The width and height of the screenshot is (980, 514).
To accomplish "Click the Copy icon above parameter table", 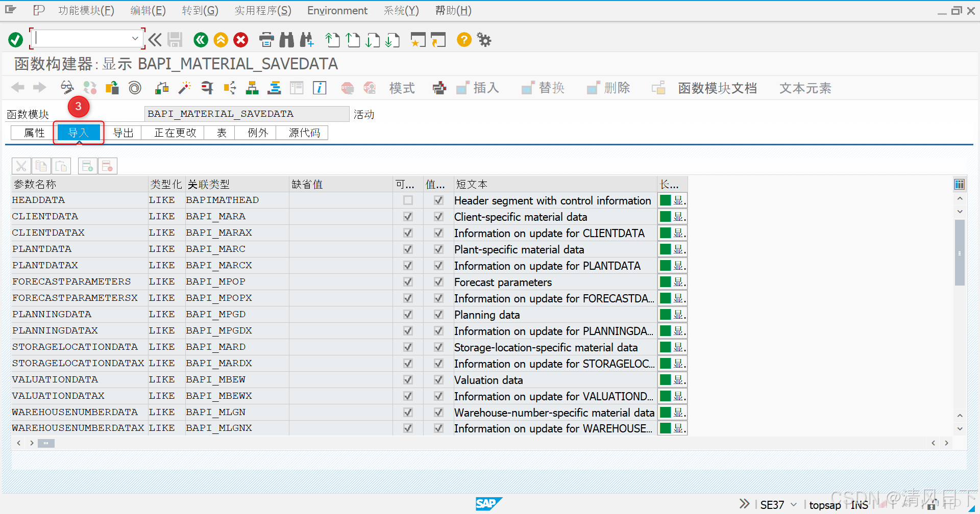I will 41,166.
